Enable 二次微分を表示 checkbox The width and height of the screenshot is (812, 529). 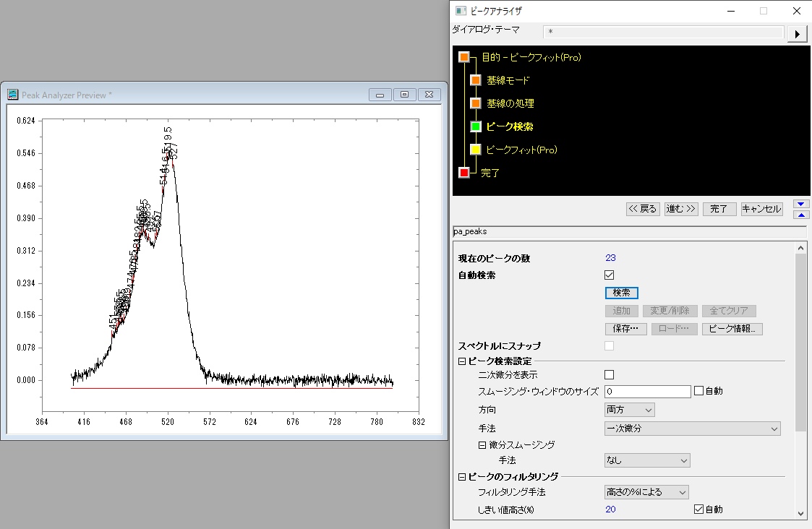(x=609, y=375)
